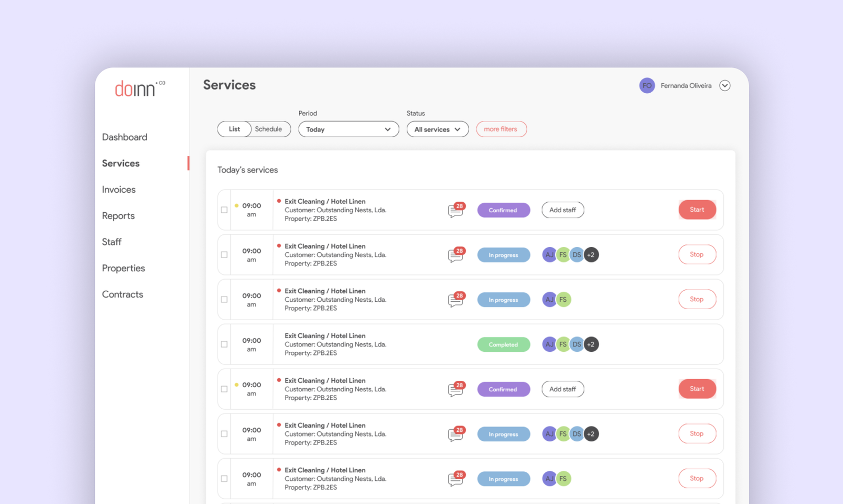Show +2 more staff in the topmost In progress row
This screenshot has width=843, height=504.
click(x=591, y=255)
